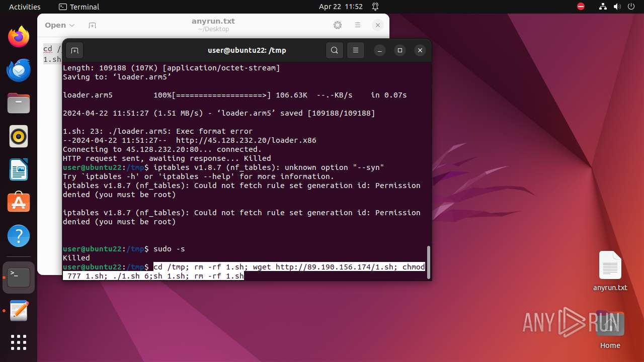Viewport: 644px width, 362px height.
Task: Close the anyrun.txt editor window
Action: pyautogui.click(x=378, y=25)
